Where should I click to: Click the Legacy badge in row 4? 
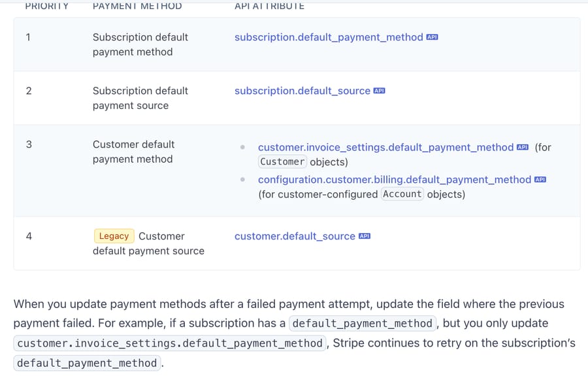click(114, 236)
